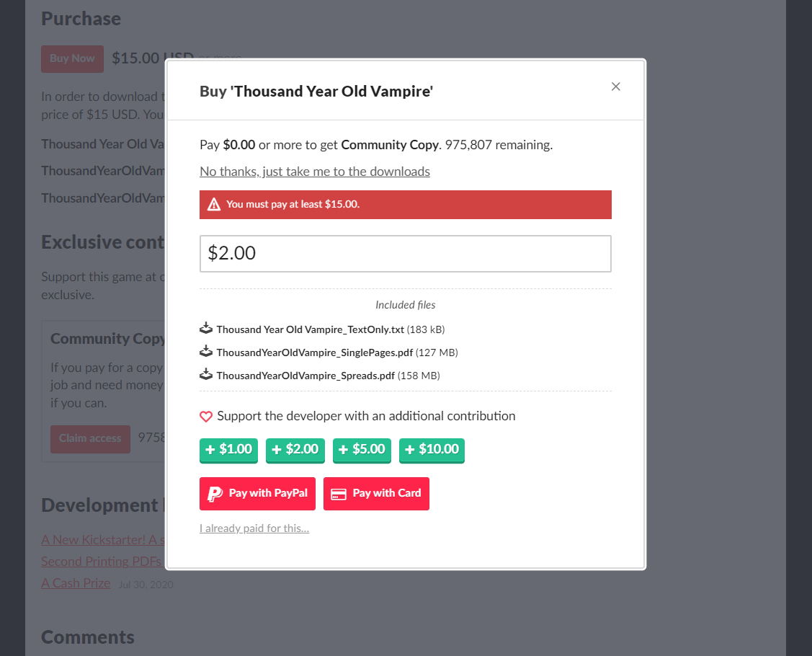The image size is (812, 656).
Task: Click the Buy Now button behind the dialog
Action: [73, 58]
